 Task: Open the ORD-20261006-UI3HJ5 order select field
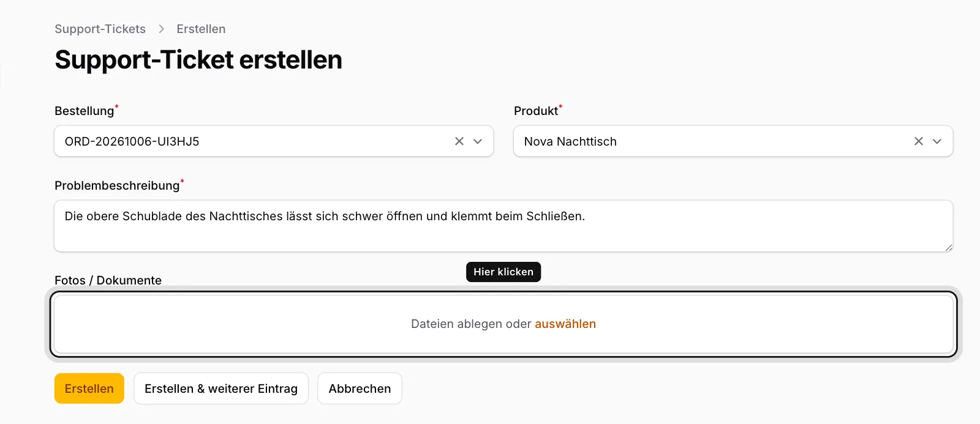point(274,141)
